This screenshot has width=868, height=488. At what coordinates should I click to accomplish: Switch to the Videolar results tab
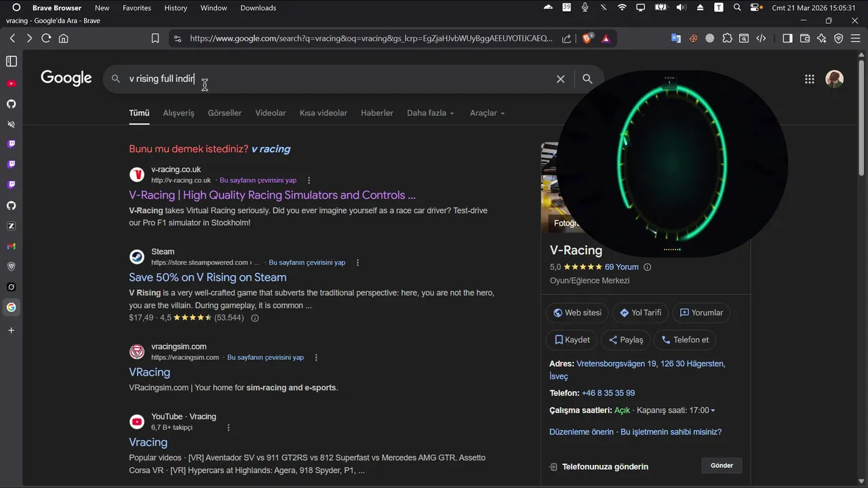(x=271, y=113)
